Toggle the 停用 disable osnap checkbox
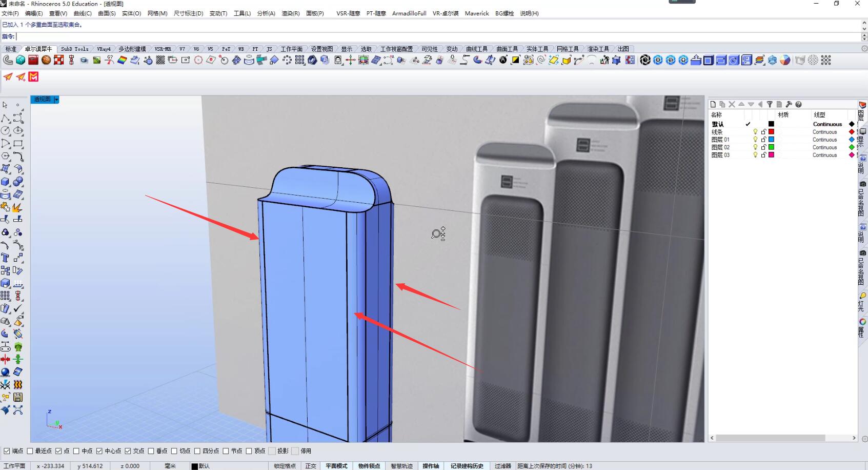Viewport: 868px width, 470px height. pos(295,451)
